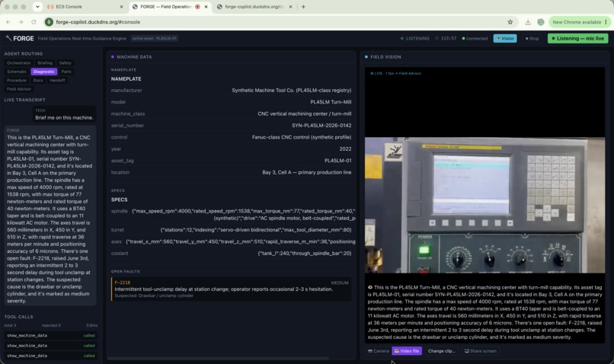Bookmark this page with the star icon
Viewport: 614px width, 364px height.
pyautogui.click(x=510, y=22)
